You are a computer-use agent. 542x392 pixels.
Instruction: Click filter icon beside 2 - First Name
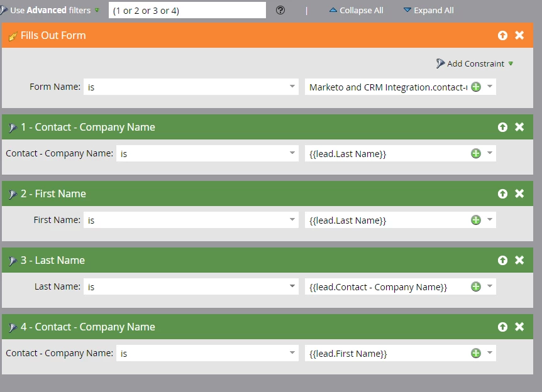[x=13, y=195]
